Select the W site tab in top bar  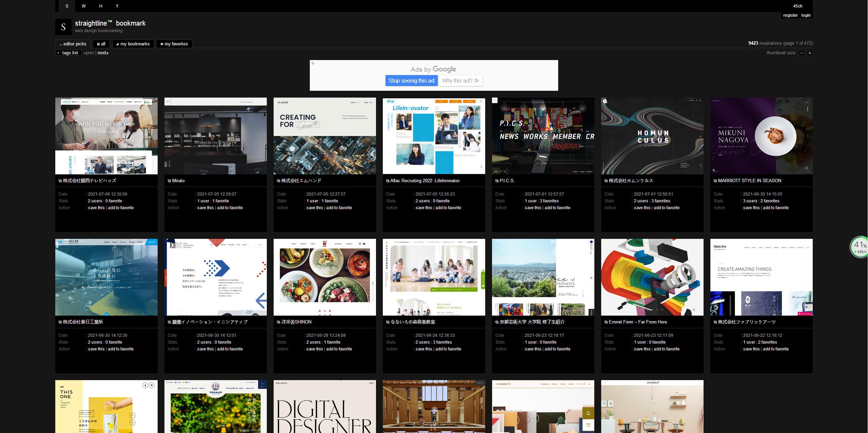[84, 6]
